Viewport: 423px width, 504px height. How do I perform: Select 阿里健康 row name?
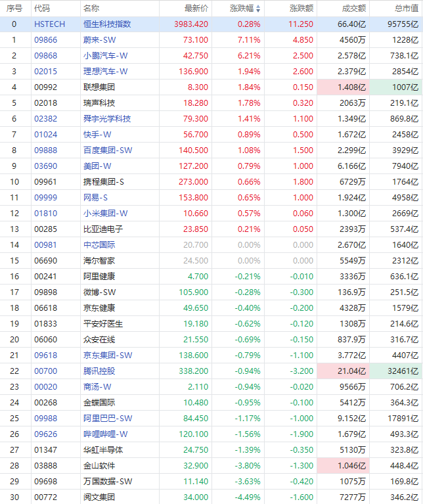pyautogui.click(x=99, y=276)
